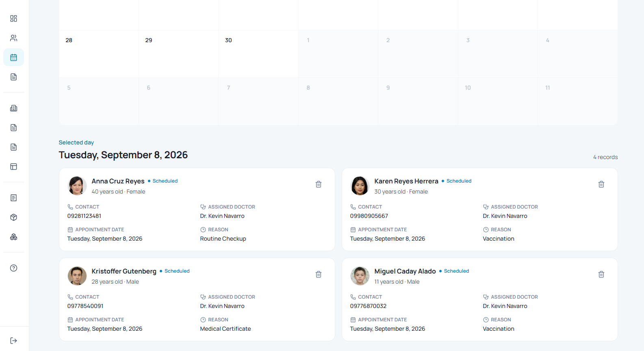Delete Anna Cruz Reyes appointment with trash icon
The width and height of the screenshot is (644, 351).
[319, 184]
